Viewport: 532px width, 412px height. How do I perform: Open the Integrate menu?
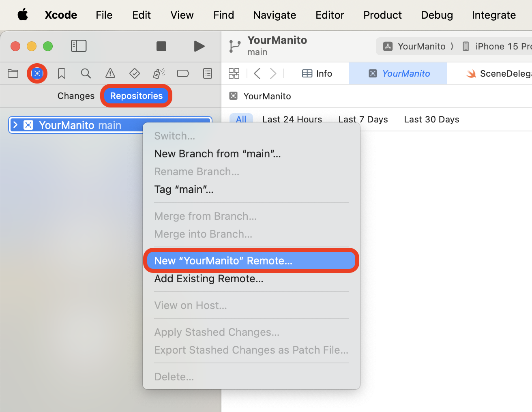[x=494, y=15]
